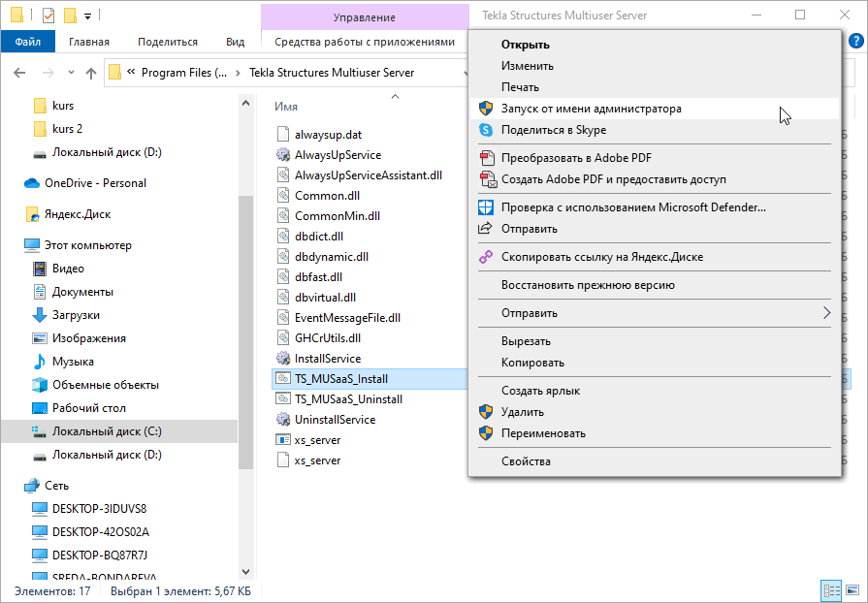Click the Adobe PDF convert icon

click(487, 158)
